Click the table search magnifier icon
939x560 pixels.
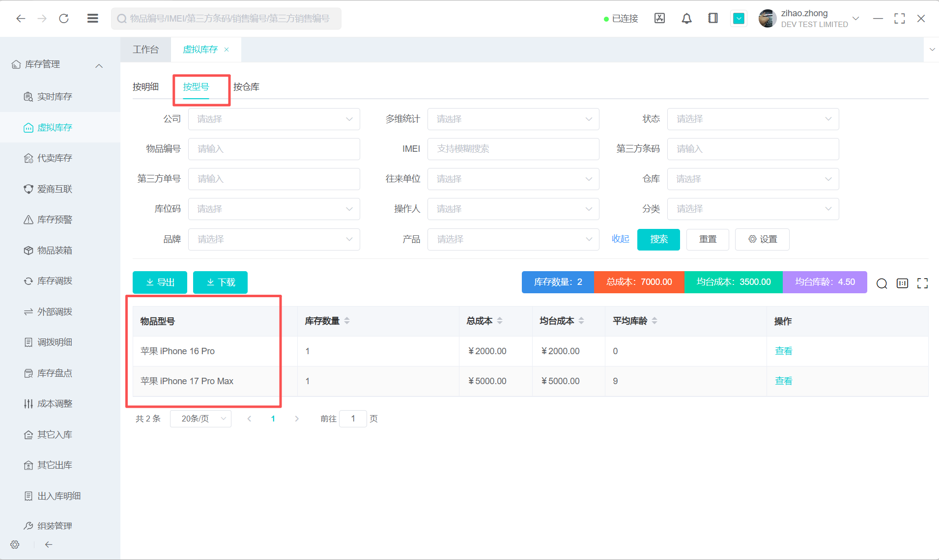(x=882, y=283)
